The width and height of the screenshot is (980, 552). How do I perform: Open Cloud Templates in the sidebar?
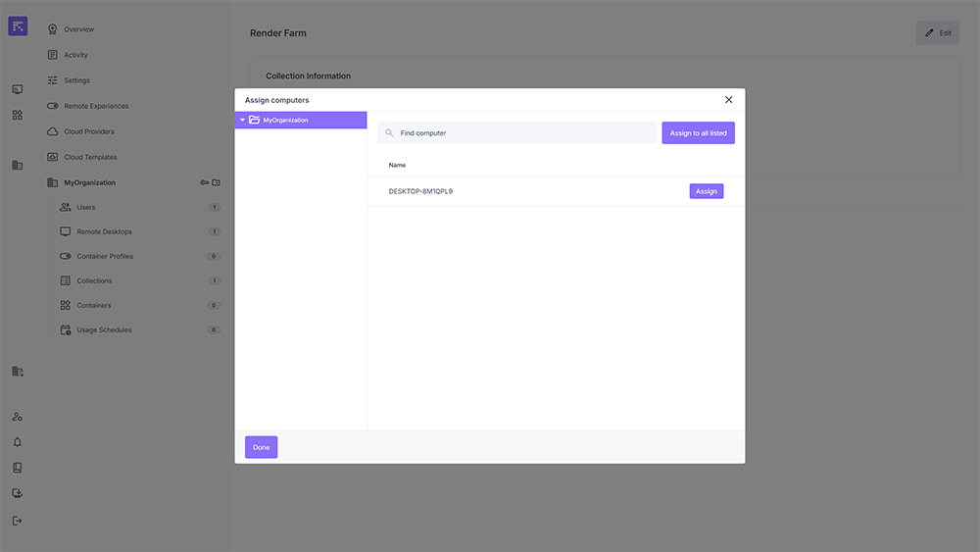point(90,157)
